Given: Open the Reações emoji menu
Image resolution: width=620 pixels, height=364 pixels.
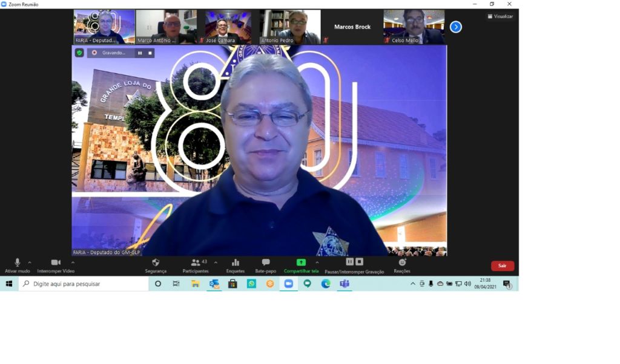Looking at the screenshot, I should [x=402, y=265].
